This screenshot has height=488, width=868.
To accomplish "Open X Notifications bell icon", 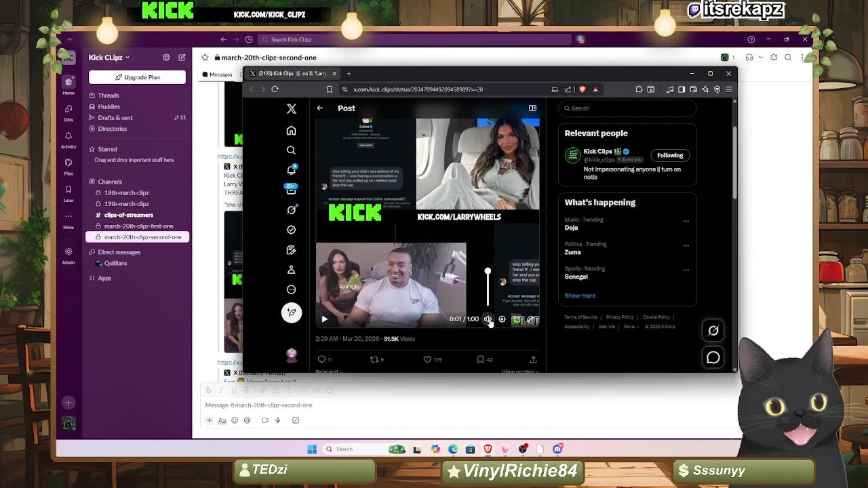I will (291, 169).
